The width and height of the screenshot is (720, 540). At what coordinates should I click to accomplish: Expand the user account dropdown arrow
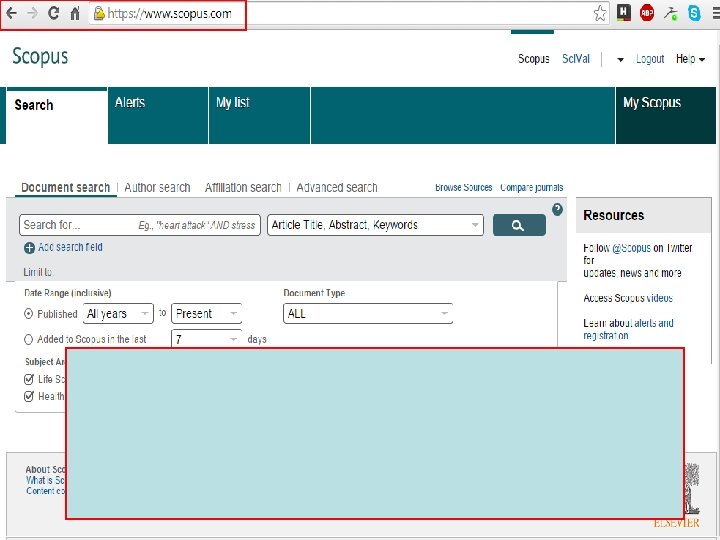coord(620,60)
